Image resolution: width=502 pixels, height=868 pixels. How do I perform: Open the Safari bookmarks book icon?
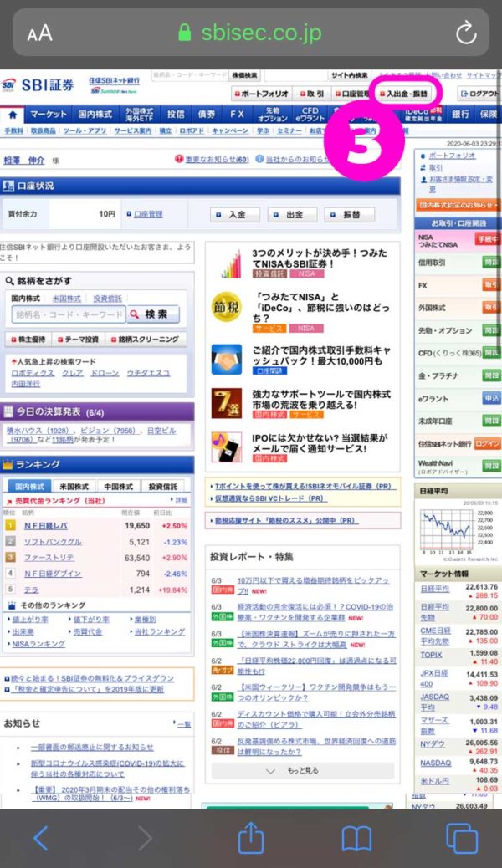pyautogui.click(x=356, y=839)
